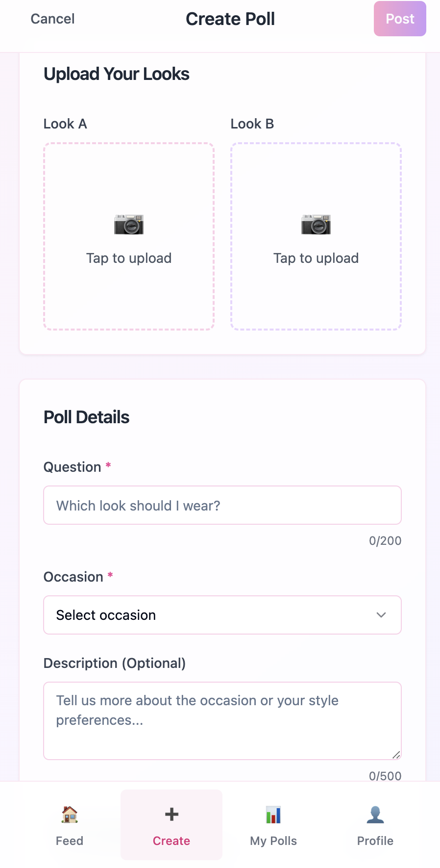
Task: Click Tap to upload text under Look A
Action: tap(129, 258)
